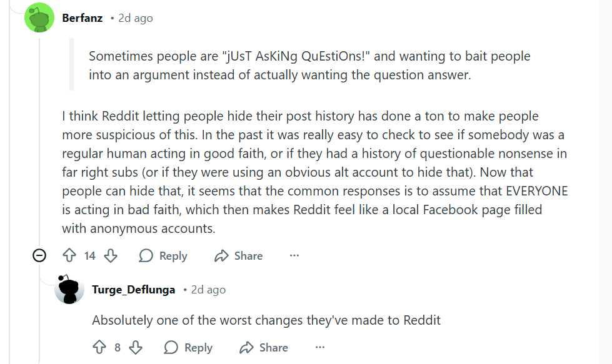Click Turge_Deflunga's profile avatar

(69, 290)
